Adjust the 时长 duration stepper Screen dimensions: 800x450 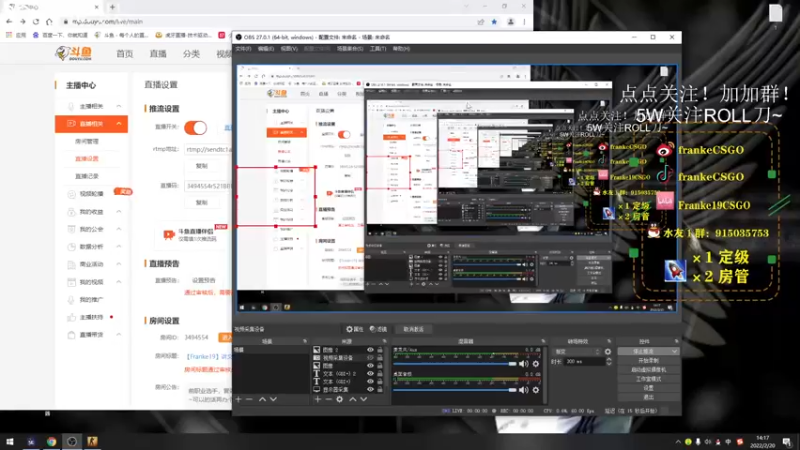pos(609,361)
